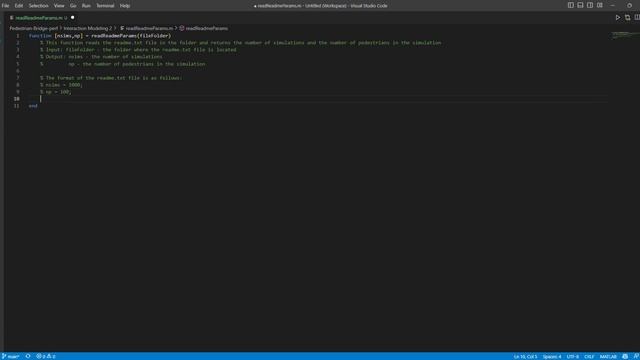Image resolution: width=640 pixels, height=360 pixels.
Task: Open the Terminal menu
Action: tap(105, 6)
